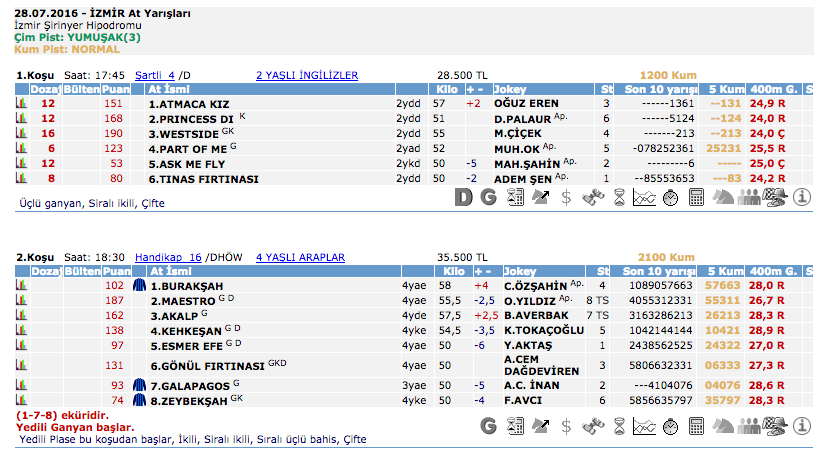
Task: Click the G icon under race 2
Action: pyautogui.click(x=489, y=425)
